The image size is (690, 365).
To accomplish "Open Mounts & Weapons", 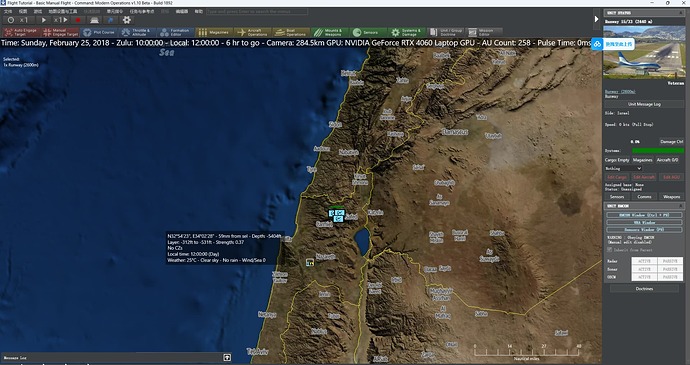I will pyautogui.click(x=329, y=33).
